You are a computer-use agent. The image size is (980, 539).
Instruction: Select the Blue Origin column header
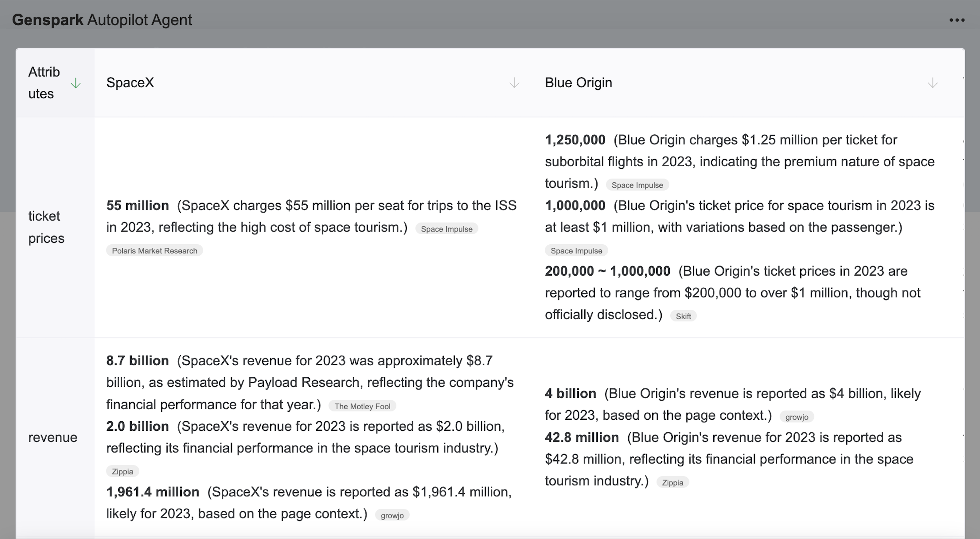click(578, 82)
